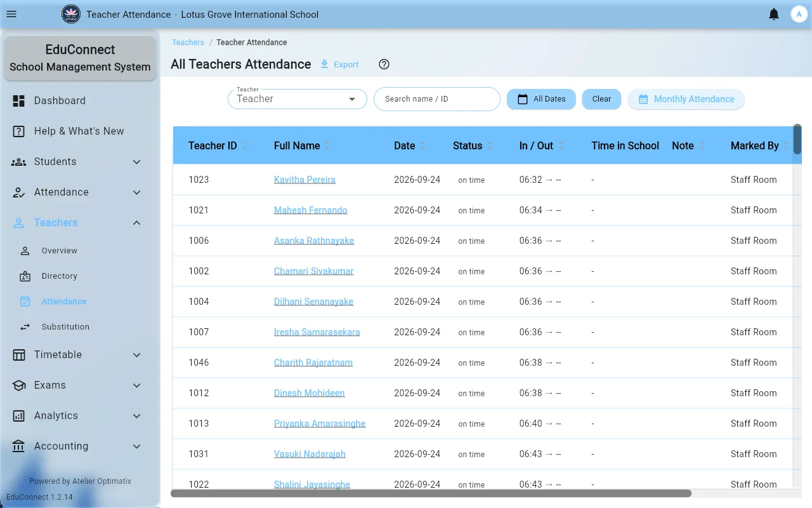Click the Lotus Grove school logo
Viewport: 812px width, 508px height.
click(x=71, y=14)
